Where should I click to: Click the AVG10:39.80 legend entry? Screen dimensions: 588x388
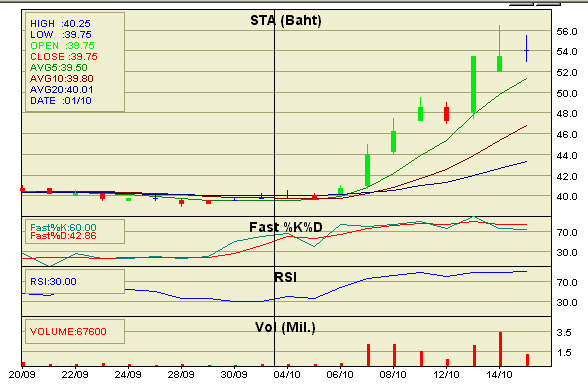click(62, 79)
